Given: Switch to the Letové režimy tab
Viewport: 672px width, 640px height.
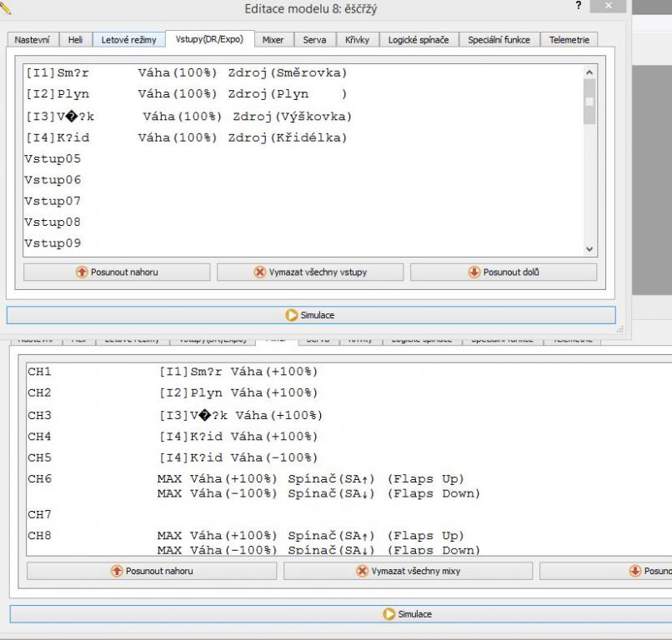Looking at the screenshot, I should click(x=128, y=40).
